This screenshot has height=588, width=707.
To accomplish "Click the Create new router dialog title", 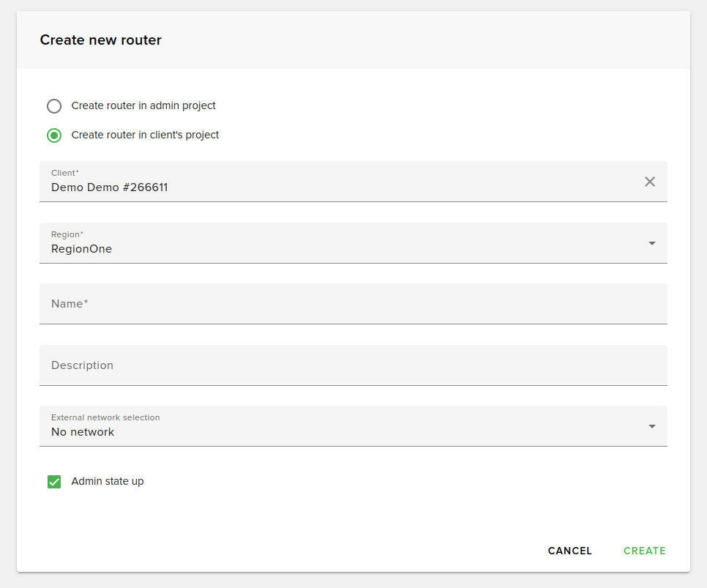I will click(100, 40).
